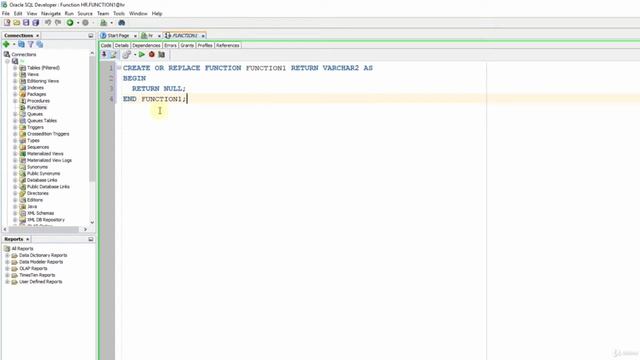Click green Run triangle in editor toolbar
The height and width of the screenshot is (360, 640).
[142, 54]
